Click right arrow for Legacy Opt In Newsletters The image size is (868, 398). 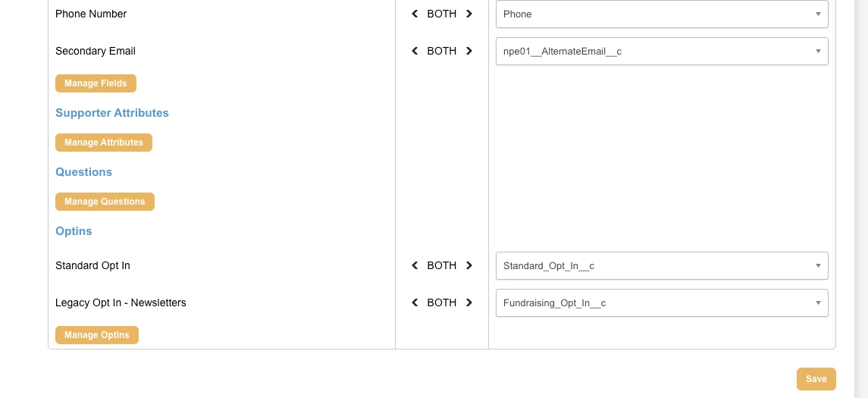click(469, 302)
